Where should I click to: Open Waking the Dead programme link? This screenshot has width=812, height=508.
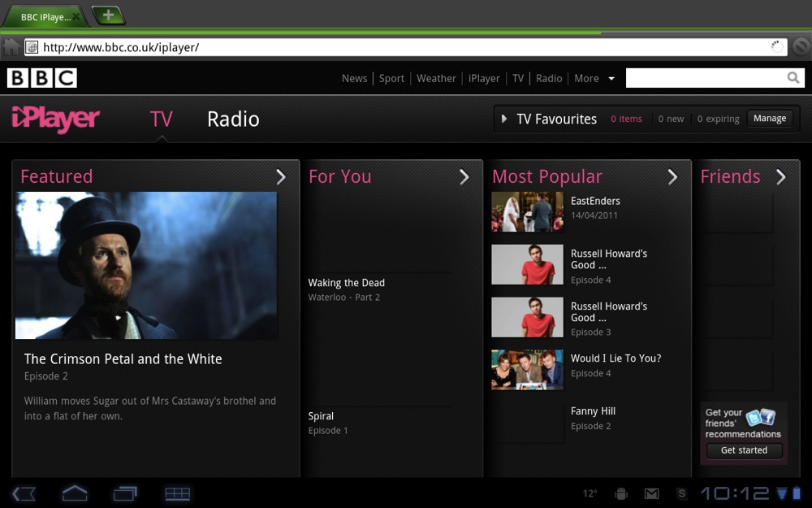point(347,283)
